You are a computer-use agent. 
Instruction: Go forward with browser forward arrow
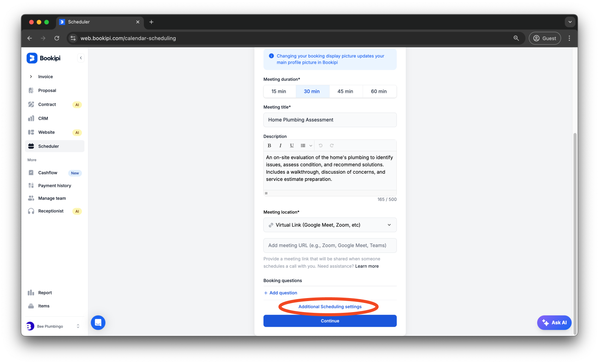pyautogui.click(x=43, y=38)
